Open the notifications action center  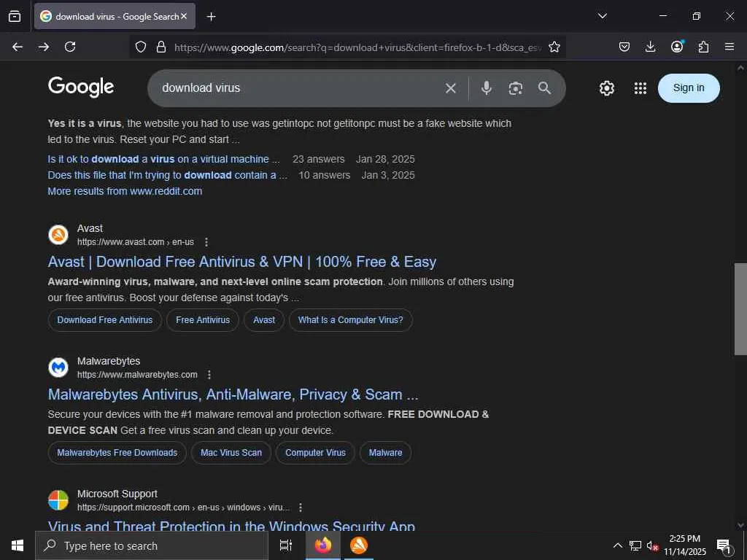pyautogui.click(x=724, y=546)
